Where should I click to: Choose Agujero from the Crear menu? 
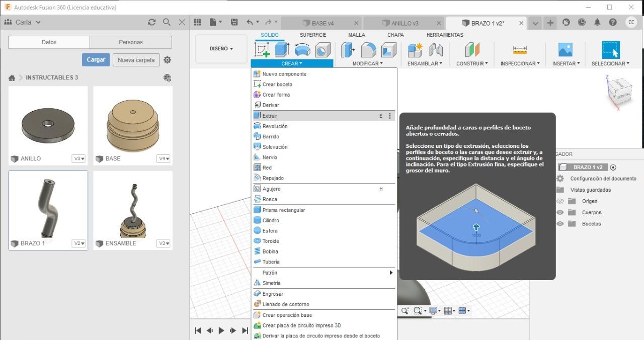pyautogui.click(x=324, y=189)
